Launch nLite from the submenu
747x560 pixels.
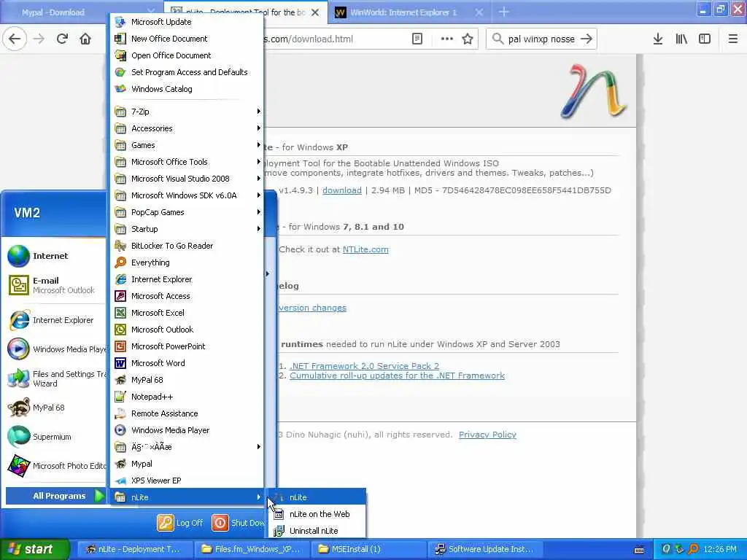[317, 497]
